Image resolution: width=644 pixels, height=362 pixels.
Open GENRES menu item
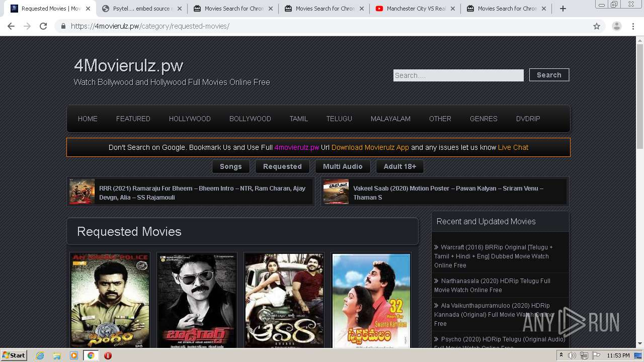pos(484,119)
